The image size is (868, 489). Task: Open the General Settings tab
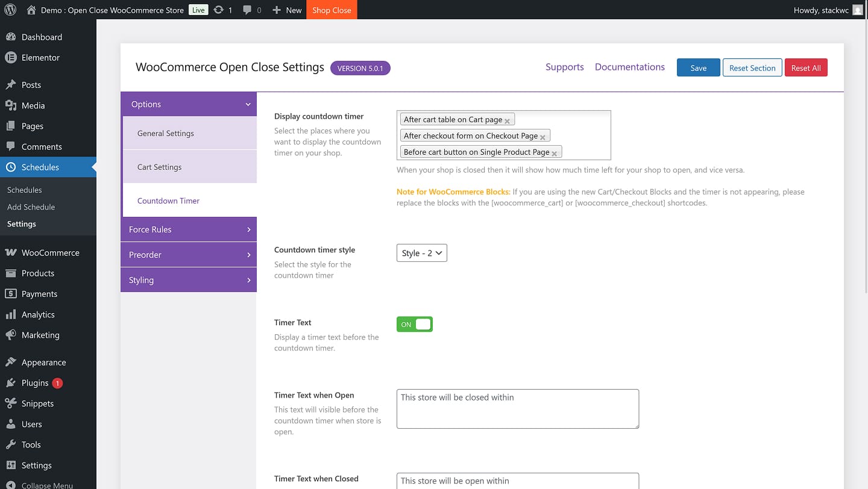[x=190, y=133]
